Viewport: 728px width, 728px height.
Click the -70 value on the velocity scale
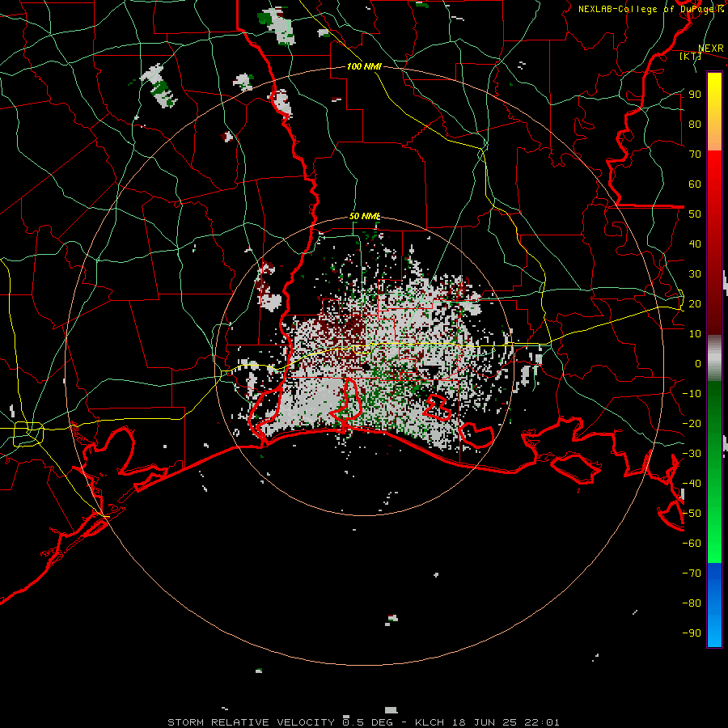[x=692, y=574]
